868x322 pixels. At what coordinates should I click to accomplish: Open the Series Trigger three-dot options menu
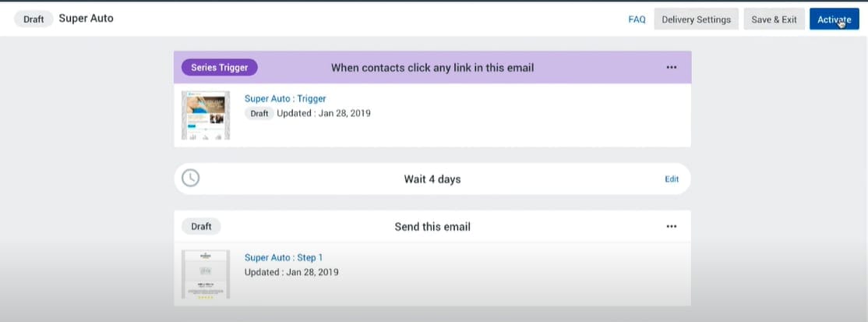pos(672,67)
